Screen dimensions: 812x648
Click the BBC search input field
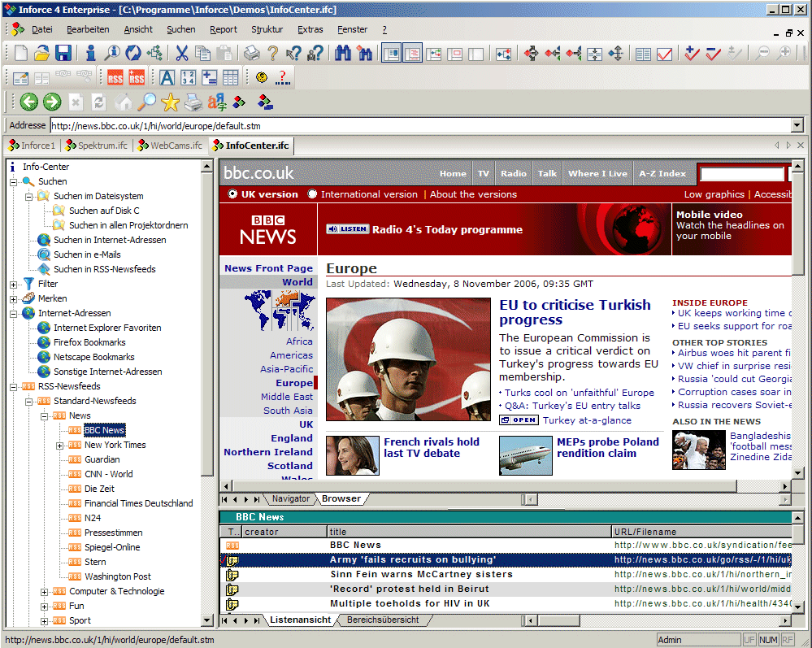741,173
